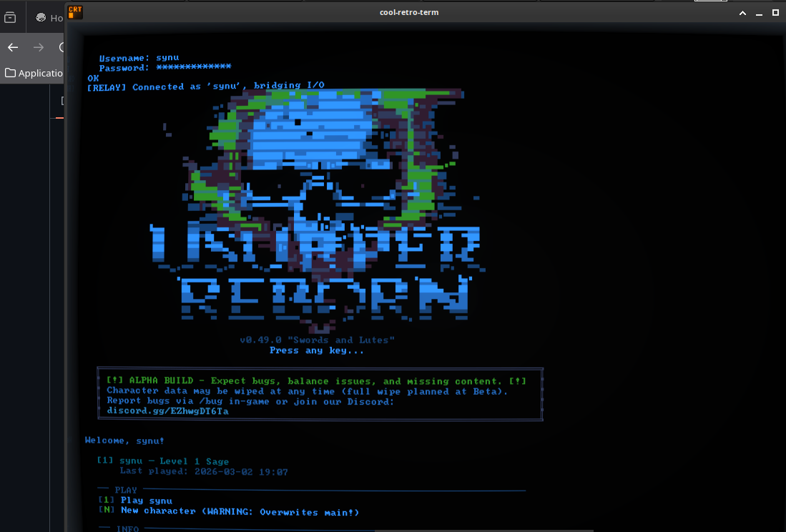Viewport: 786px width, 532px height.
Task: Click the cool-retro-term window title text
Action: (408, 12)
